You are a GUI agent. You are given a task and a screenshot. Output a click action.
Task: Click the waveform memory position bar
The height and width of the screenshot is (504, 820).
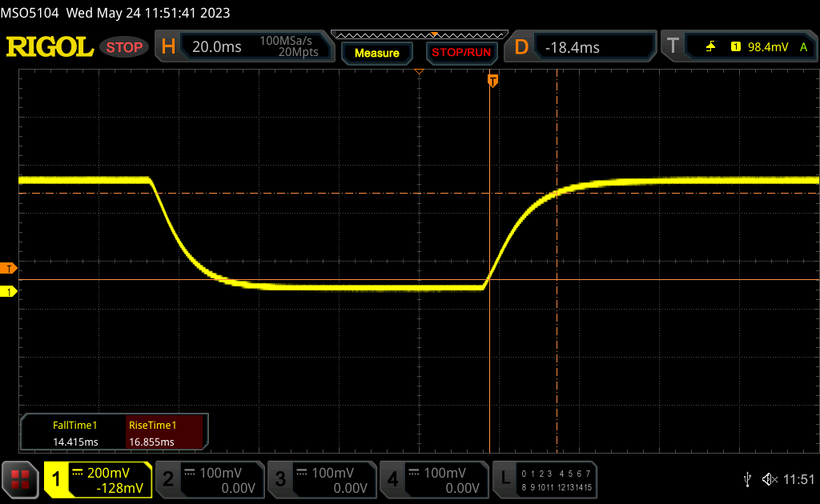coord(419,35)
